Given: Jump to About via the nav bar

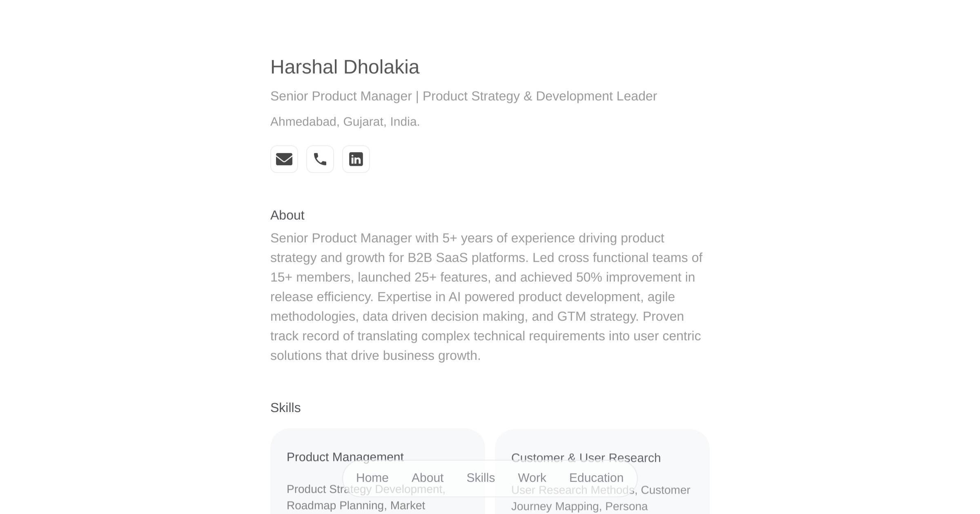Looking at the screenshot, I should (x=427, y=478).
